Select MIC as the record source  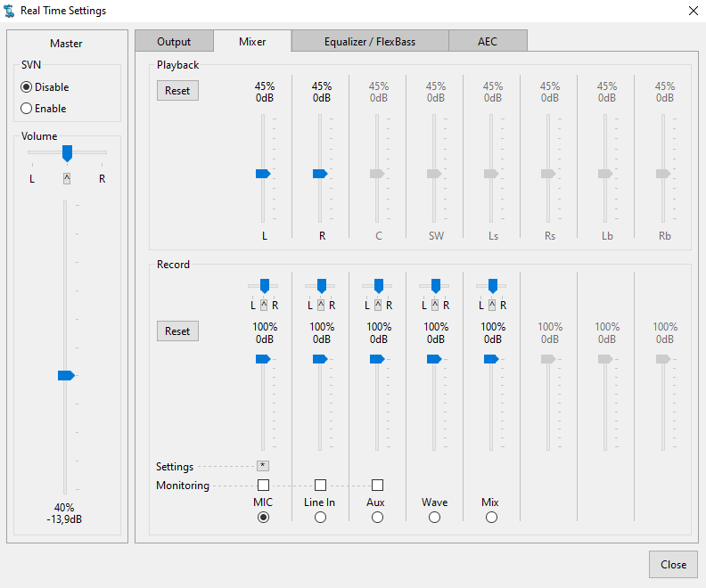(263, 518)
